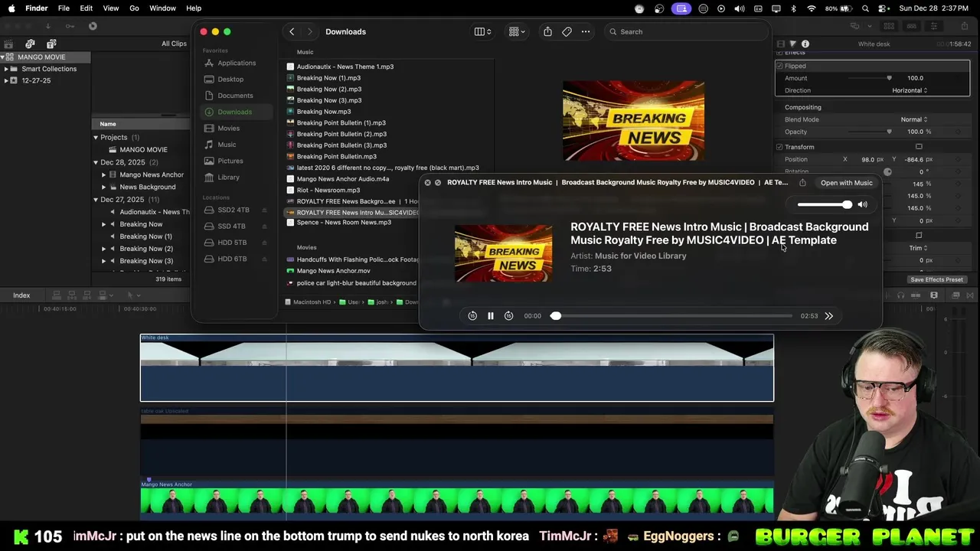Expand the Mango News Anchor clip
980x551 pixels.
coord(103,174)
